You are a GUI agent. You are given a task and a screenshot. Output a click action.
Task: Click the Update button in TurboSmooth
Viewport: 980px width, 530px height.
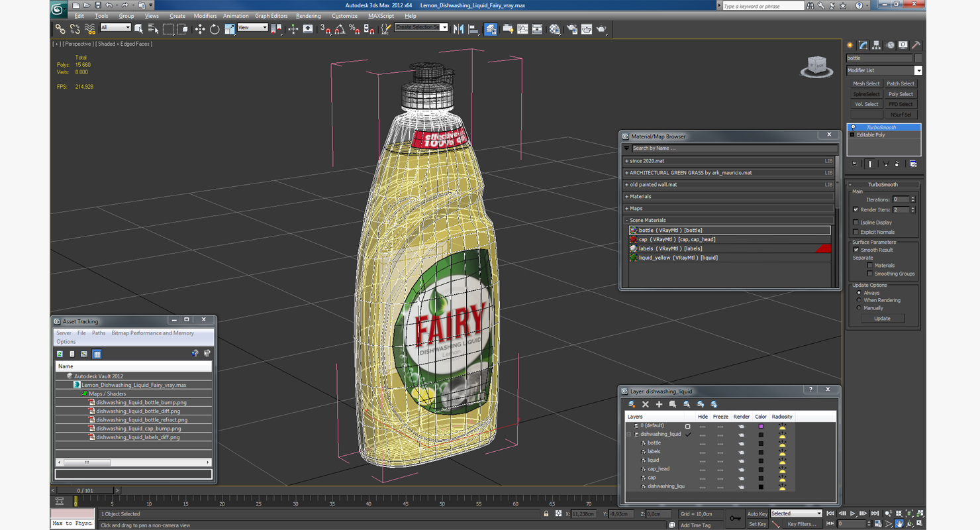882,319
